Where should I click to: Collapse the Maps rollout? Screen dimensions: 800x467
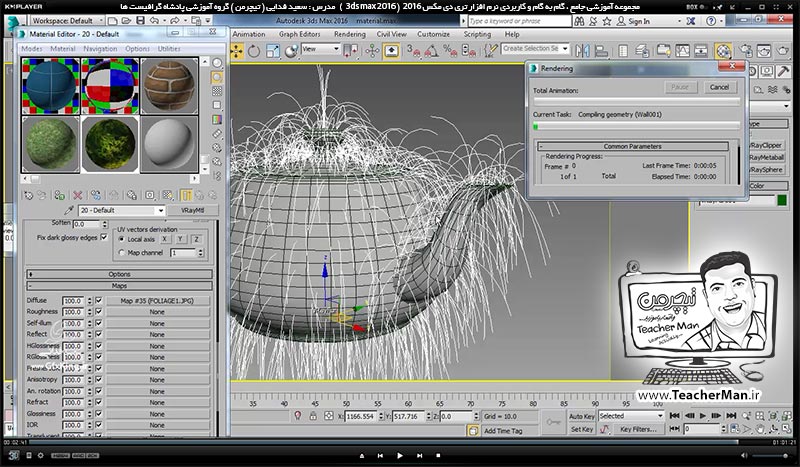(x=119, y=286)
